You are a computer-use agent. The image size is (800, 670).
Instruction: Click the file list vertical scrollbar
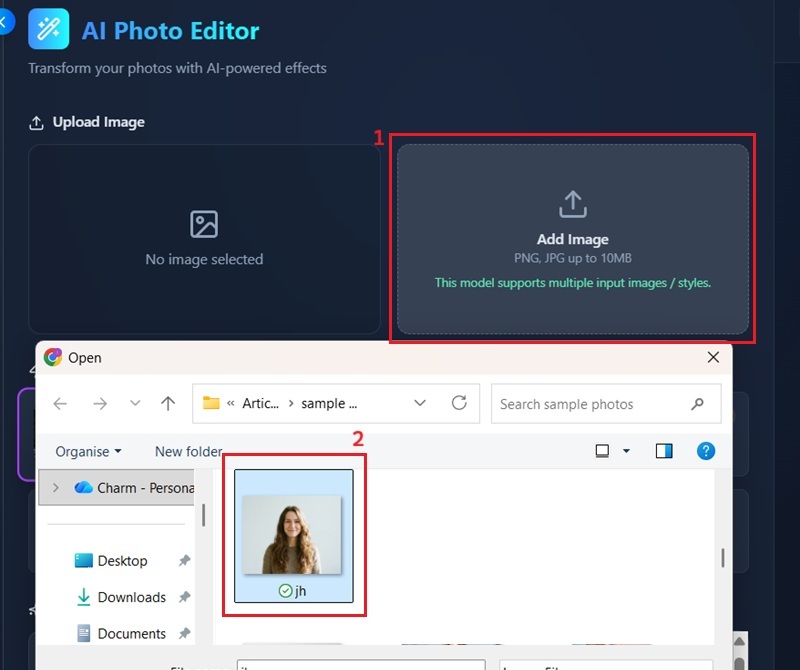(722, 558)
